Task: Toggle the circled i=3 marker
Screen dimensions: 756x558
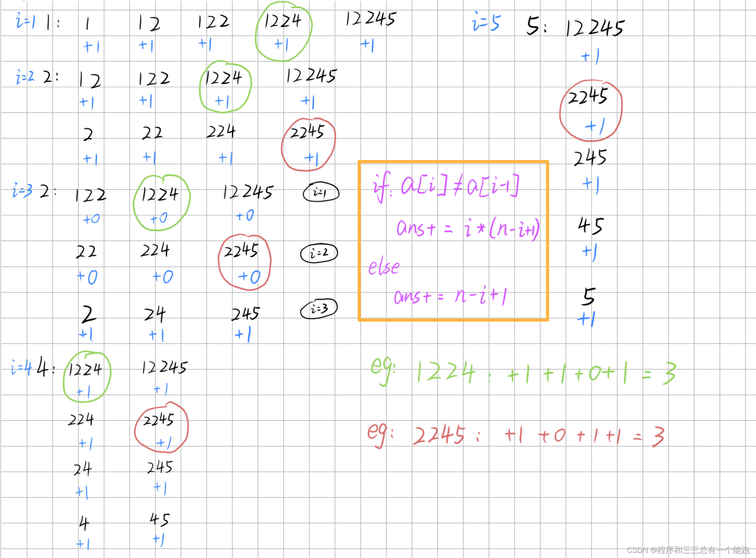Action: click(x=318, y=308)
